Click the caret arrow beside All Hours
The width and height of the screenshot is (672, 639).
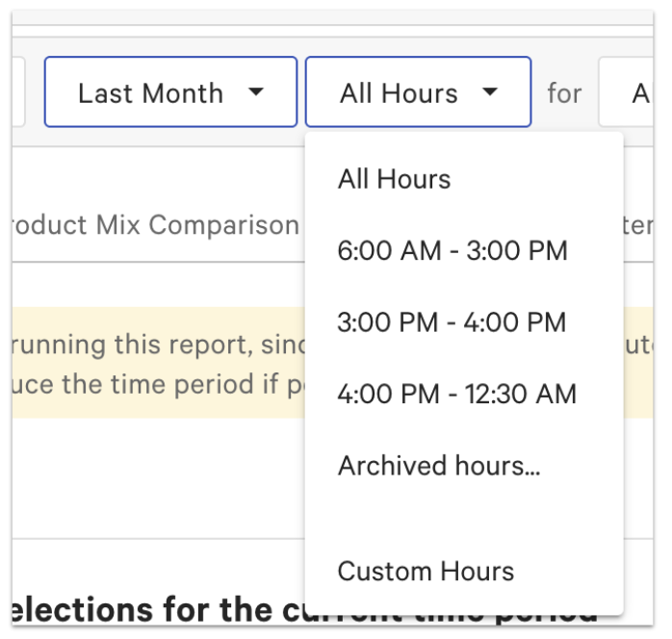490,92
